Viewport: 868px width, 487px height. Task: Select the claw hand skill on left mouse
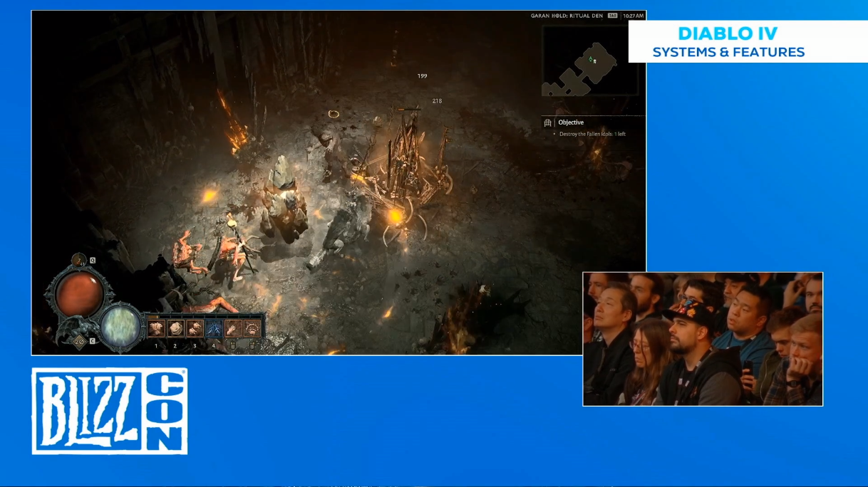pos(233,329)
